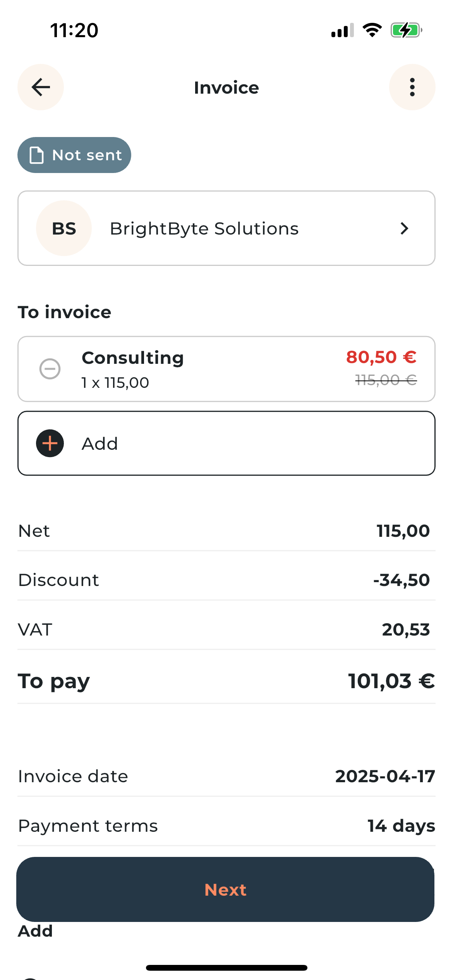This screenshot has height=980, width=453.
Task: Tap the To pay total amount
Action: [391, 681]
